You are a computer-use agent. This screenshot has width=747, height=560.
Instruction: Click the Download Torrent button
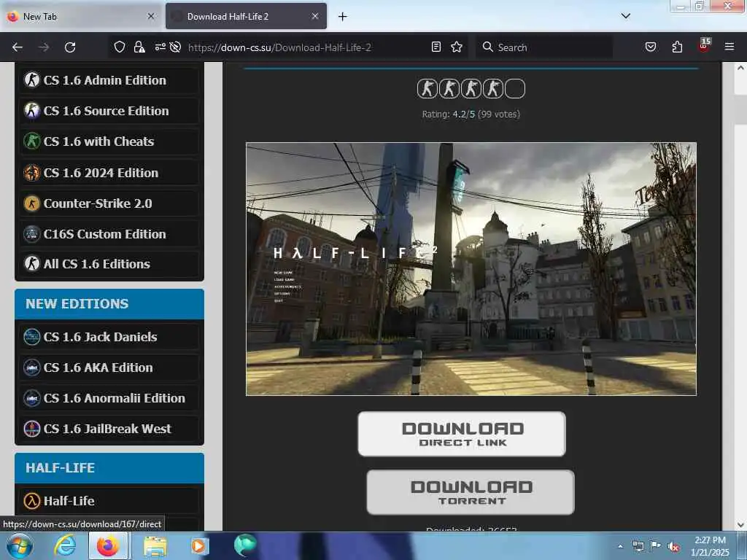471,492
